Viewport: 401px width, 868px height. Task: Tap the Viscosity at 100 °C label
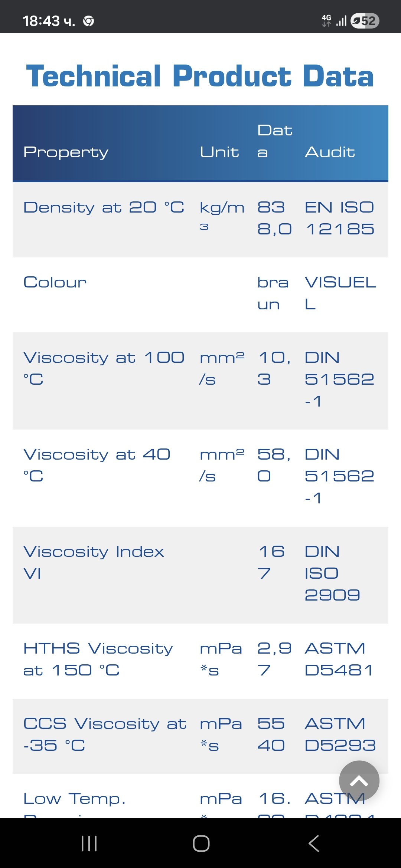click(x=104, y=368)
